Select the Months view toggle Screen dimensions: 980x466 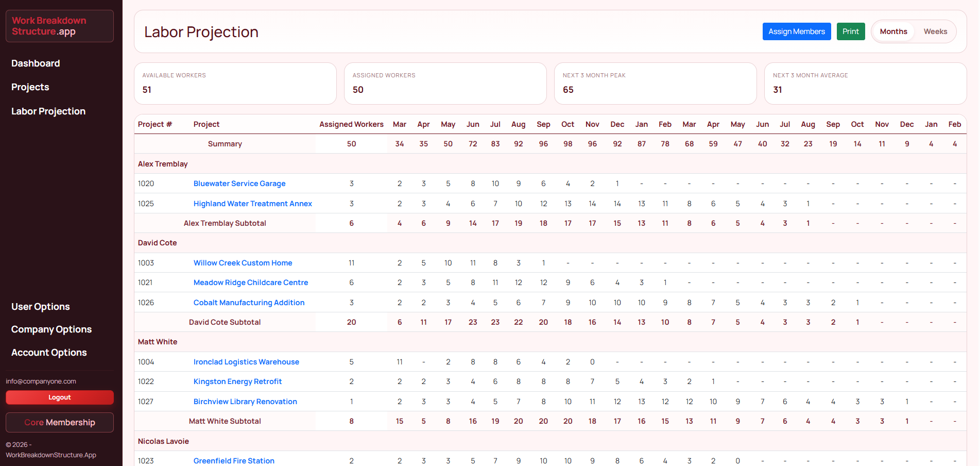893,31
